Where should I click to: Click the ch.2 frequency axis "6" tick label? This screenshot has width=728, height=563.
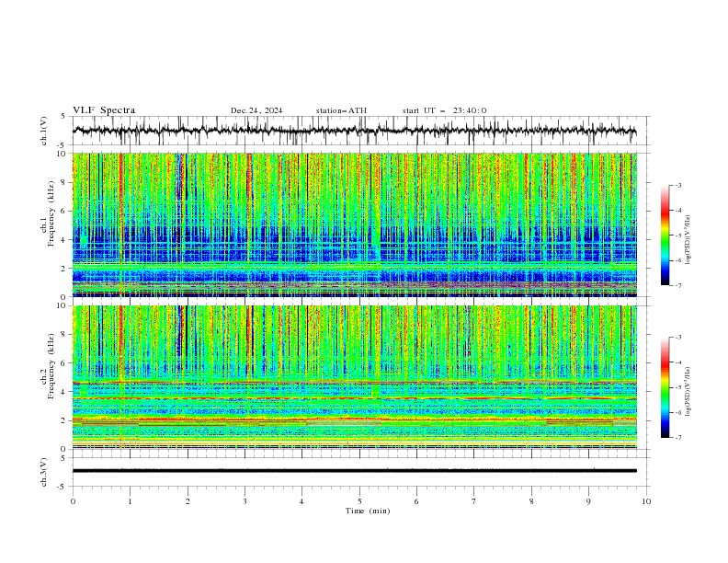(64, 363)
